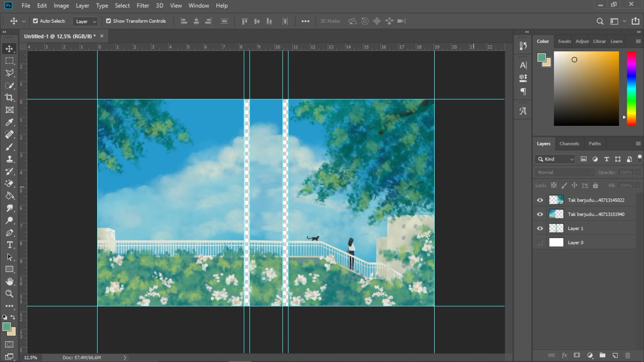Expand the status bar info arrow

[125, 357]
